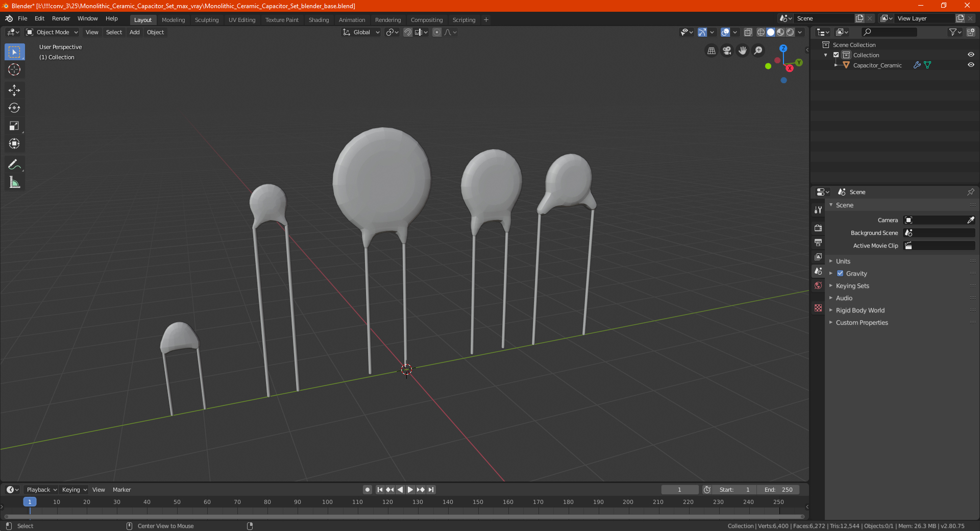Image resolution: width=980 pixels, height=531 pixels.
Task: Click the blue Z axis gizmo handle
Action: 783,48
